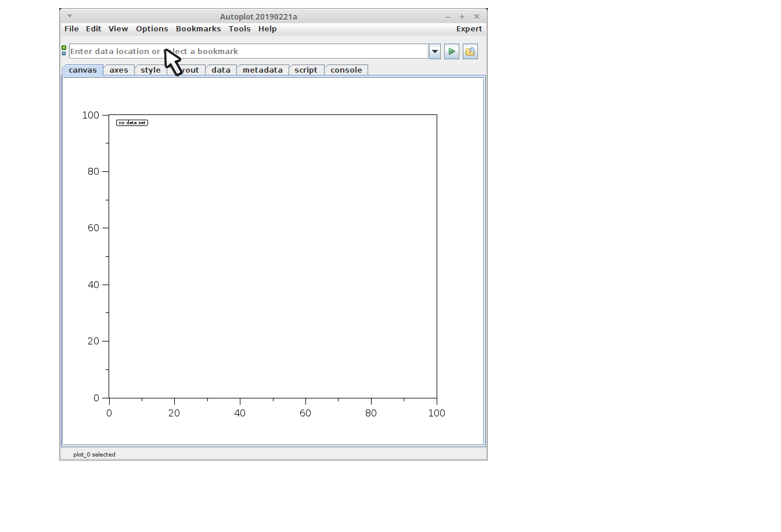Click the green play/go button
The height and width of the screenshot is (532, 781).
pyautogui.click(x=451, y=52)
